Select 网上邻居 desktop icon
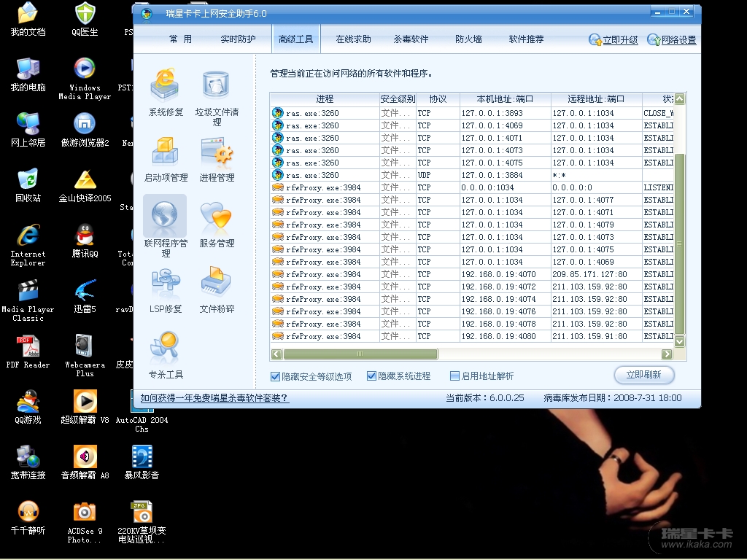 [28, 130]
